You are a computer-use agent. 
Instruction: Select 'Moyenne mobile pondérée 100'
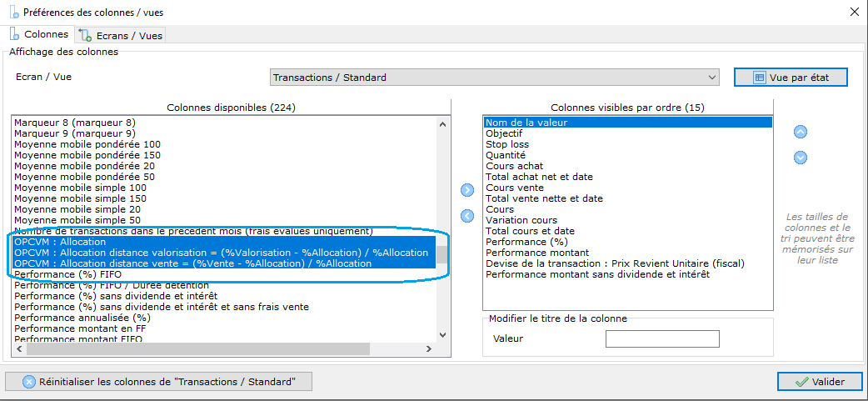click(x=224, y=144)
